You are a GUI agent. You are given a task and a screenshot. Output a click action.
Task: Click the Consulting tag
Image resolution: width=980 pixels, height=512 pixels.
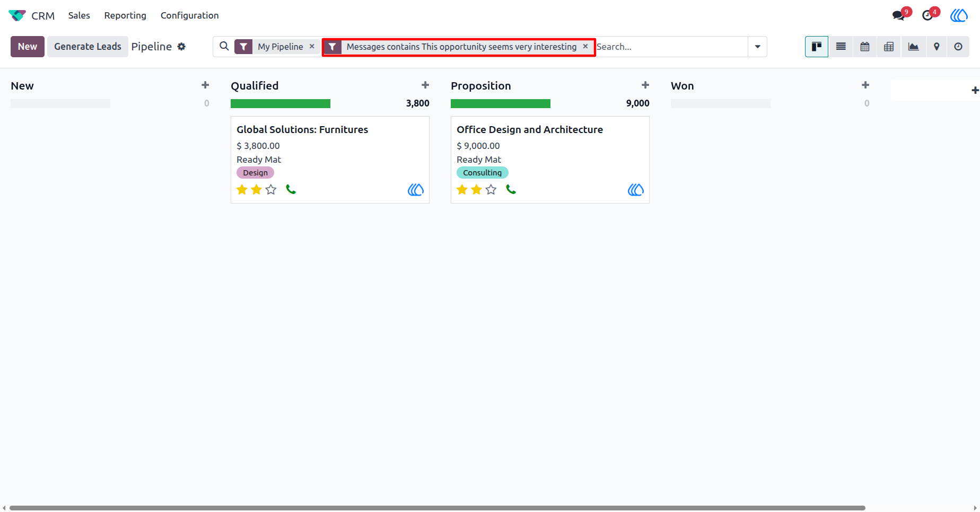pyautogui.click(x=482, y=173)
